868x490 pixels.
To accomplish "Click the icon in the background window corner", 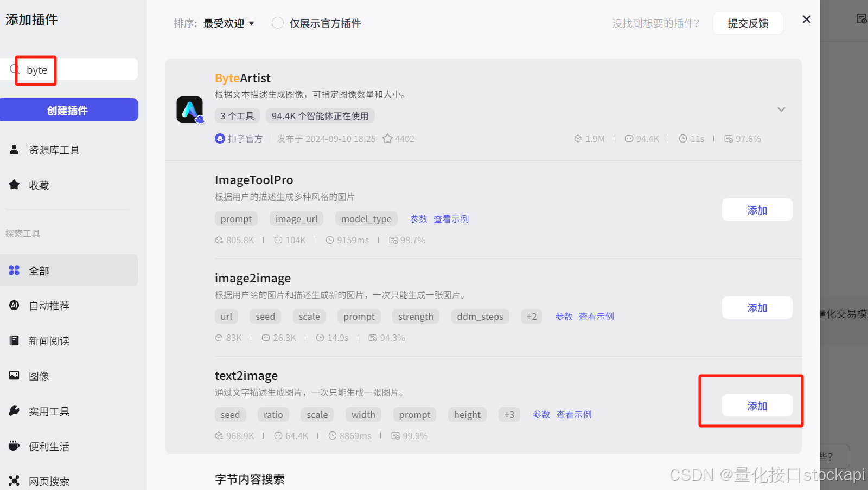I will (861, 19).
